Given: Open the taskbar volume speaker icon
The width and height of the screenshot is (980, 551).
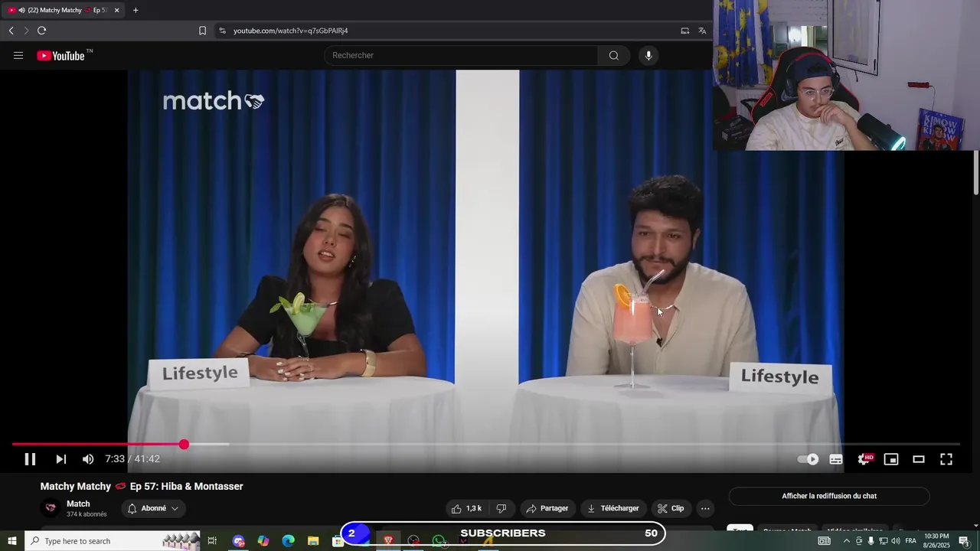Looking at the screenshot, I should click(896, 541).
